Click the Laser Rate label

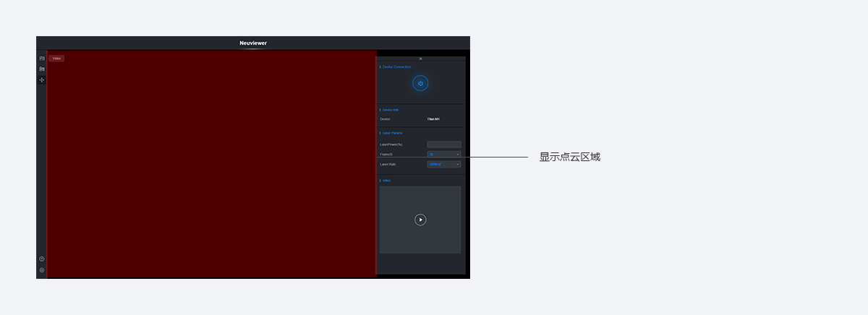coord(388,164)
